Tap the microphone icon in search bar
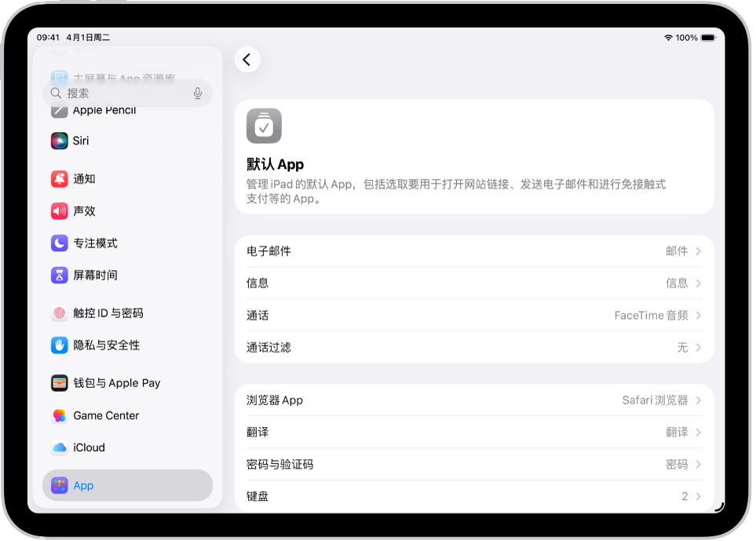This screenshot has width=756, height=541. (x=197, y=93)
